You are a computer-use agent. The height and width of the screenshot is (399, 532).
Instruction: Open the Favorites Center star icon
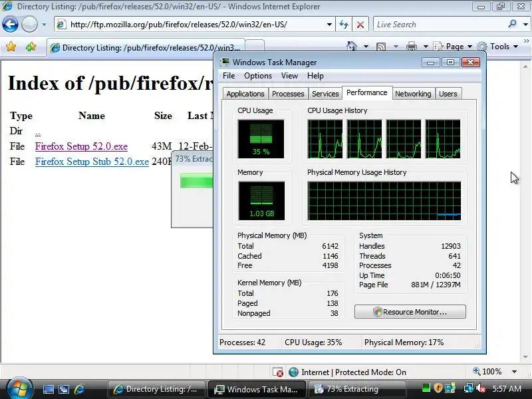[x=11, y=47]
